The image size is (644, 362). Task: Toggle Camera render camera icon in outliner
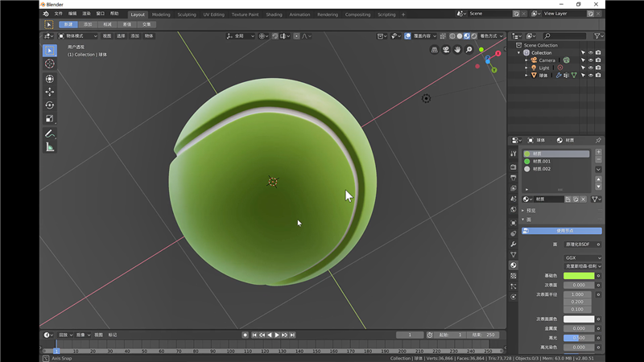tap(598, 60)
